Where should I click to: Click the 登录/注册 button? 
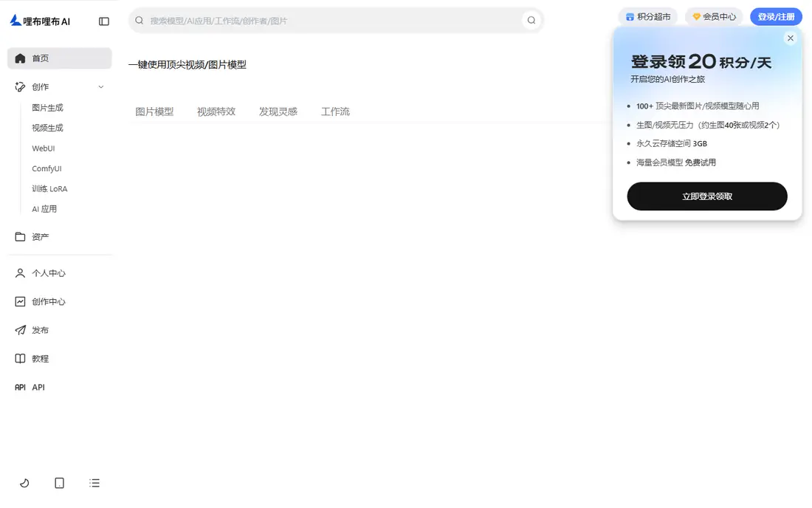click(x=776, y=16)
